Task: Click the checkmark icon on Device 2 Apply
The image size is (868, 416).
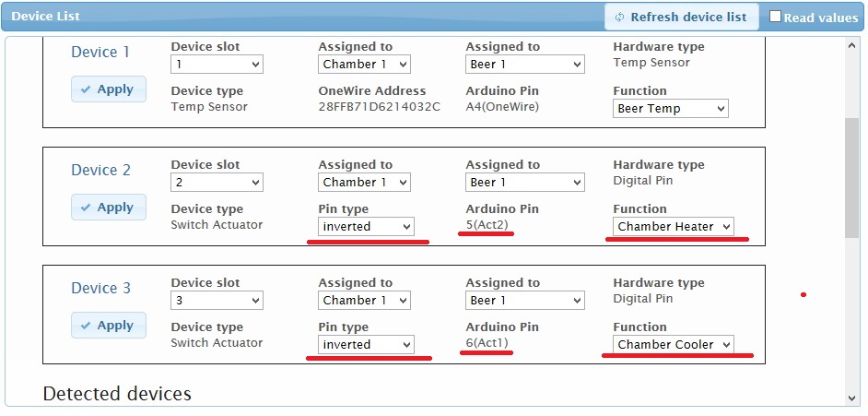Action: (86, 208)
